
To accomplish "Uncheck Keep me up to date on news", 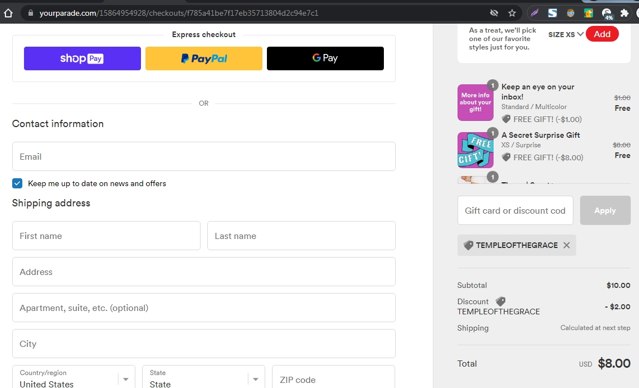I will pyautogui.click(x=17, y=183).
